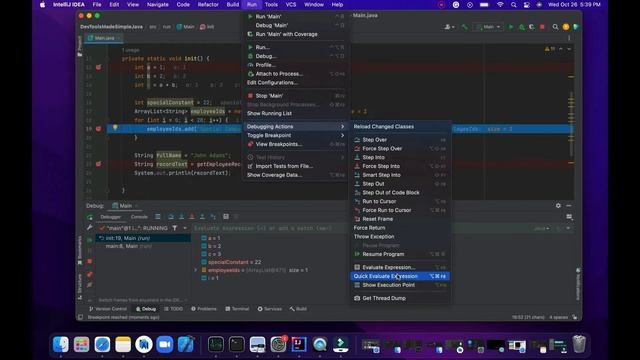Switch to the Console tab
Screen dimensions: 640x360
[x=139, y=217]
